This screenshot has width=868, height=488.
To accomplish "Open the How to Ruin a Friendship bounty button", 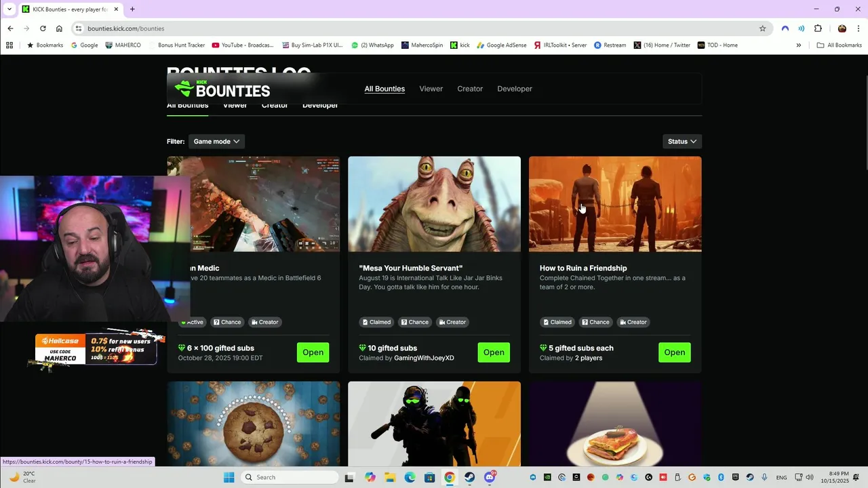I will coord(674,352).
